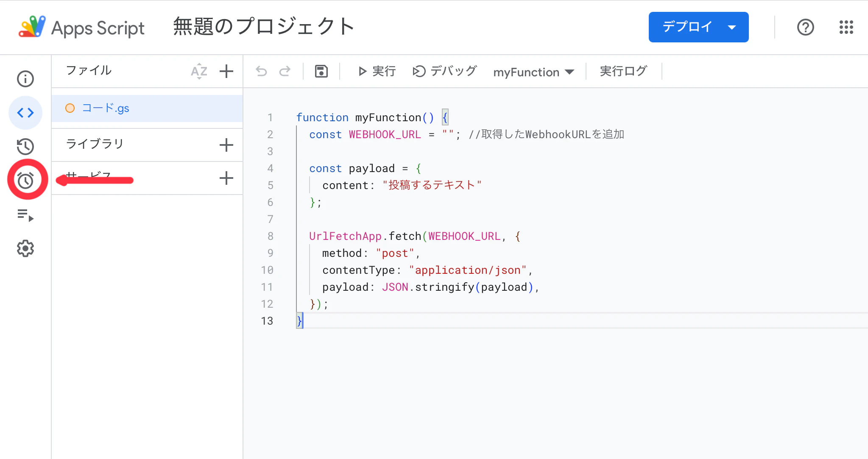Rename the 無題のプロジェクト project title
Screen dimensions: 868x459
[x=264, y=27]
